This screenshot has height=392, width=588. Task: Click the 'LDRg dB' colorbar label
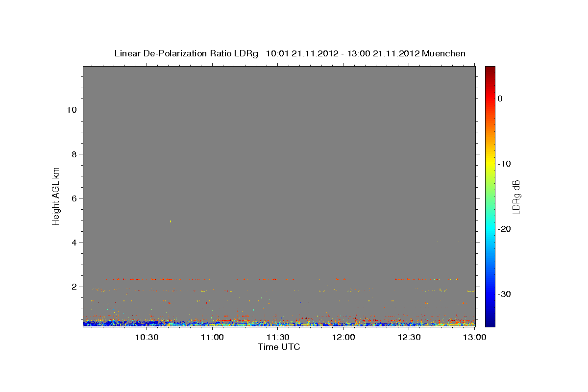(x=515, y=196)
